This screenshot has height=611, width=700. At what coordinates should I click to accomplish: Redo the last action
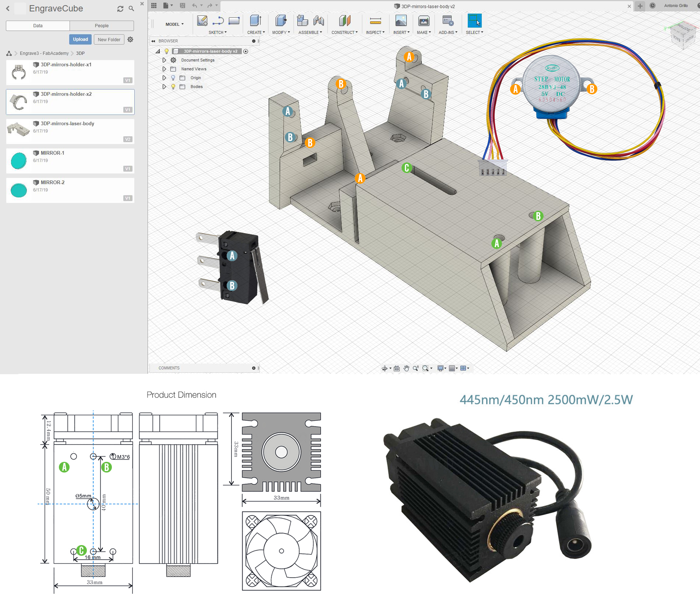[x=210, y=6]
